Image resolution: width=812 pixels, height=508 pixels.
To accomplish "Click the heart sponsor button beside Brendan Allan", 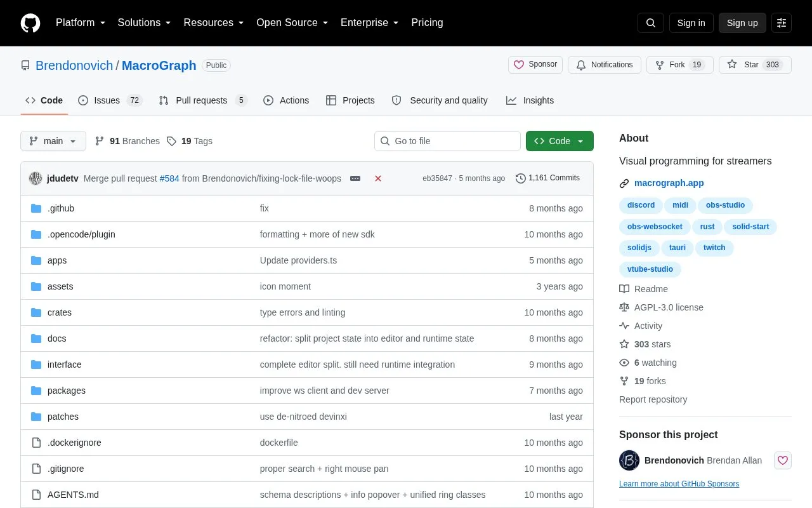I will (x=783, y=460).
